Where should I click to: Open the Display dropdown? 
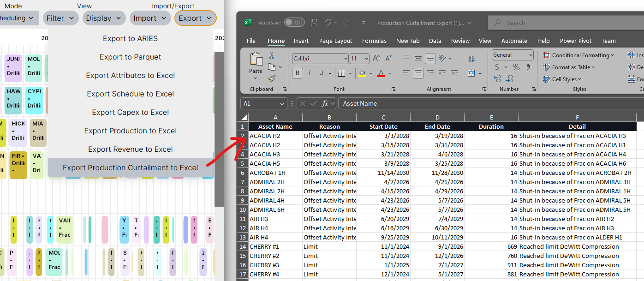[104, 18]
